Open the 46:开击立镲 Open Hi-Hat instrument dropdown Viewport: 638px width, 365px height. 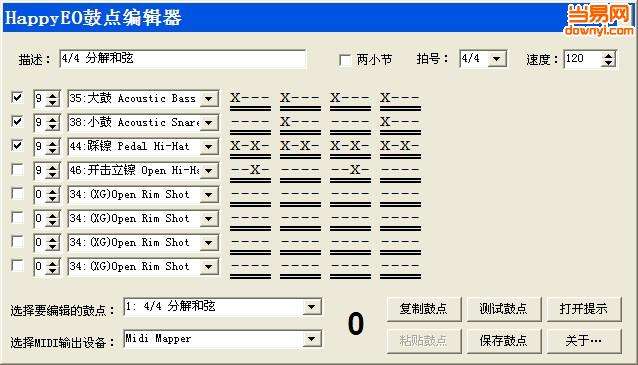208,171
